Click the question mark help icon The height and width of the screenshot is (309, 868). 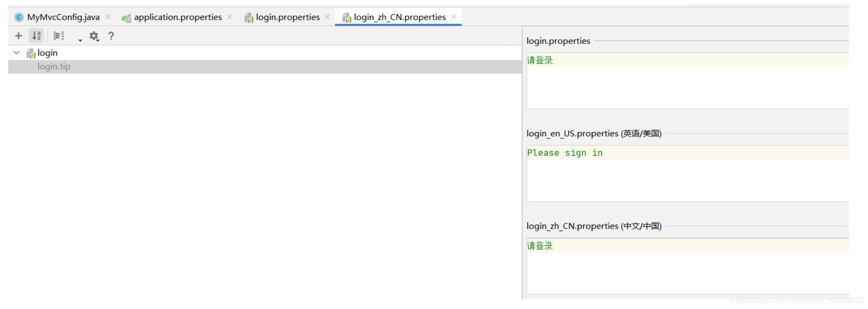point(111,36)
